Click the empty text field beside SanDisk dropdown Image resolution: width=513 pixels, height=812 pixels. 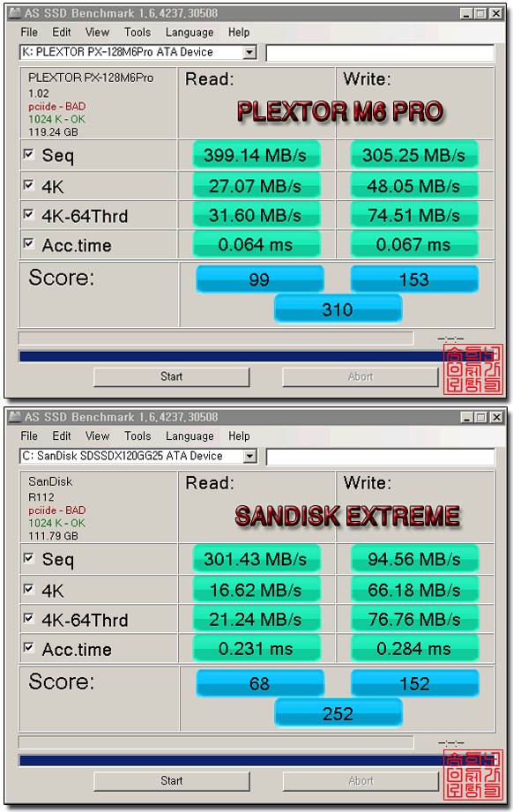tap(380, 456)
